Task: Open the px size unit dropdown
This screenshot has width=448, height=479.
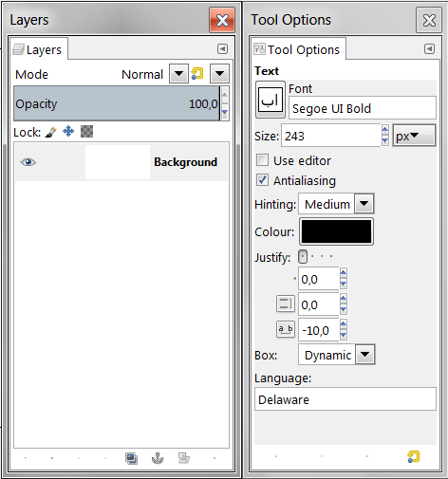Action: point(414,136)
